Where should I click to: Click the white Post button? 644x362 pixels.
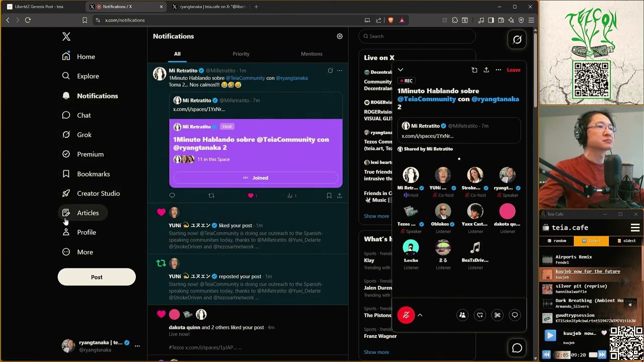click(97, 277)
